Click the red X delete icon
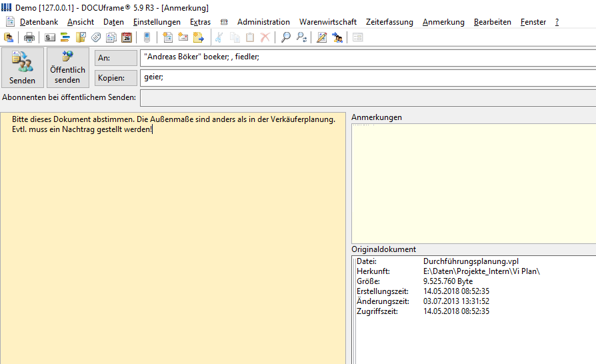596x364 pixels. [265, 37]
